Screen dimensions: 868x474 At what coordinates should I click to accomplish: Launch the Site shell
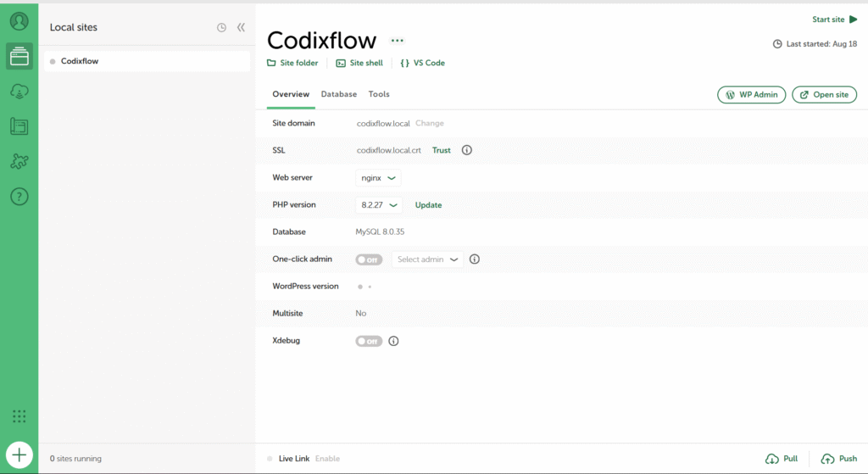click(x=359, y=63)
